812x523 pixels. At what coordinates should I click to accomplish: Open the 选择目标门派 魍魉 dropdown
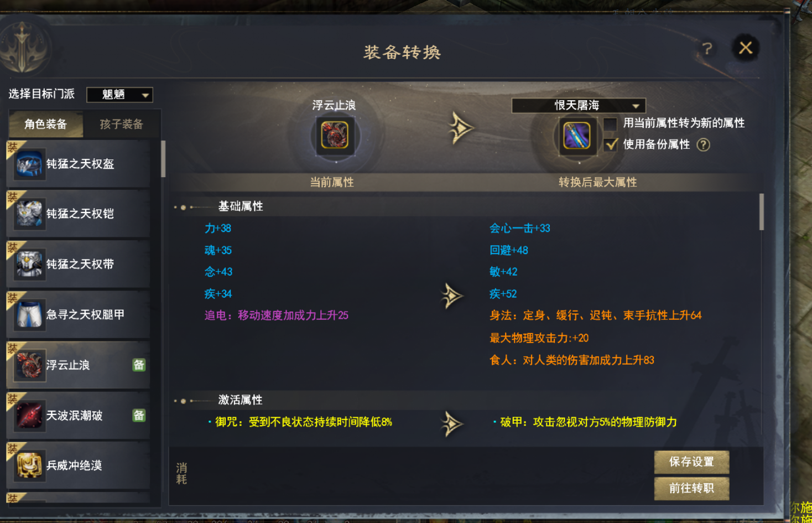[119, 95]
